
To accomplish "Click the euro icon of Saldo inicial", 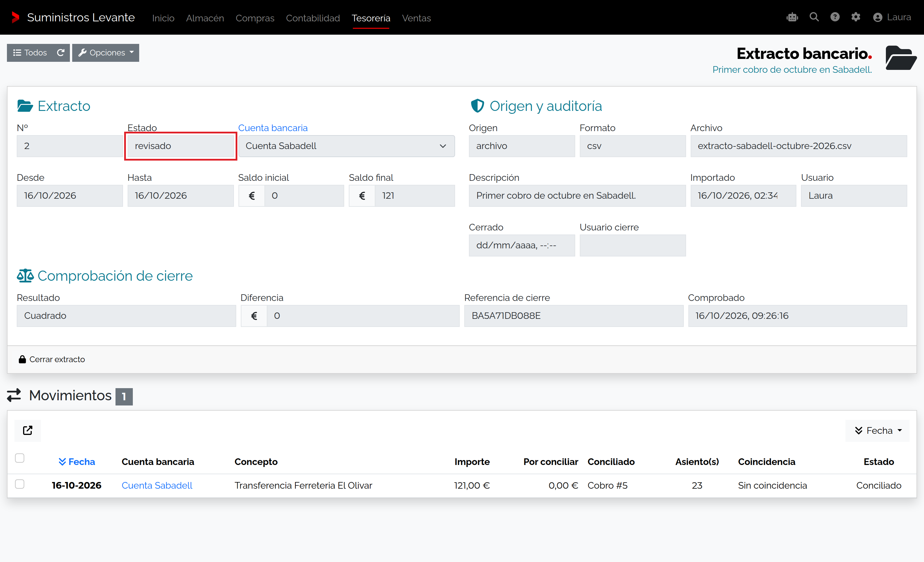I will click(252, 196).
